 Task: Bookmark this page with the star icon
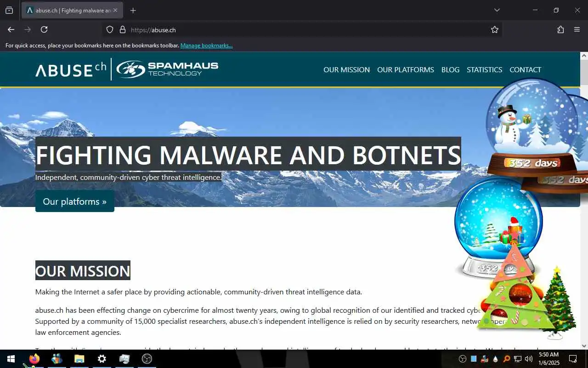tap(495, 29)
